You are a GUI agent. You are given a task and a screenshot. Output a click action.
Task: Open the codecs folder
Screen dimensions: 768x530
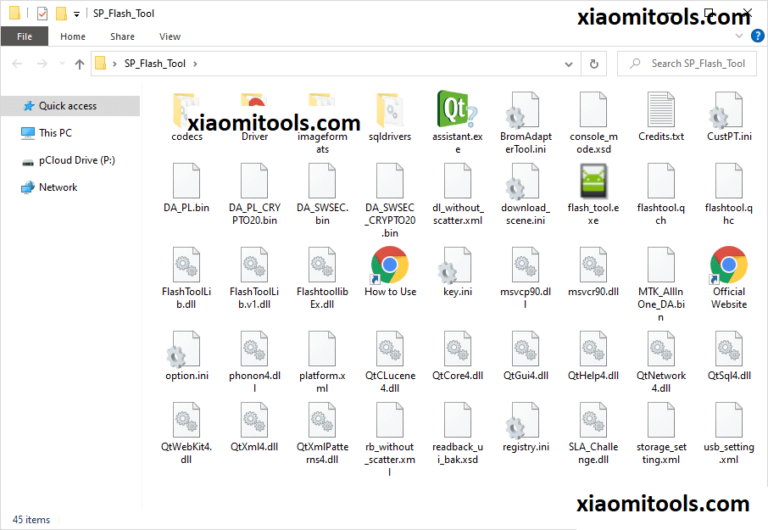tap(187, 110)
